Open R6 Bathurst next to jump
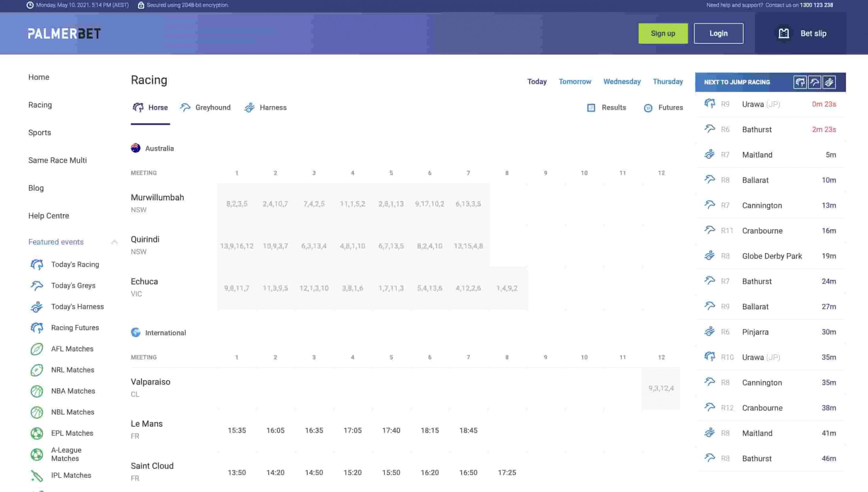Image resolution: width=868 pixels, height=492 pixels. [x=770, y=129]
